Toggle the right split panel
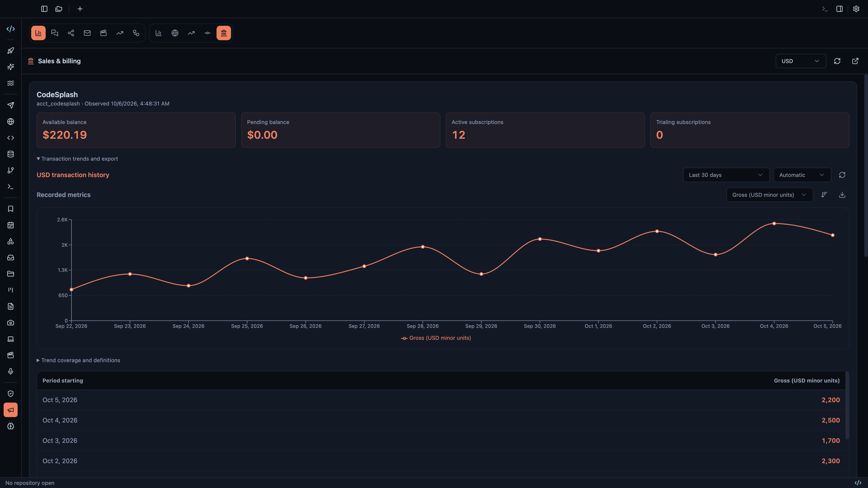 click(x=840, y=9)
